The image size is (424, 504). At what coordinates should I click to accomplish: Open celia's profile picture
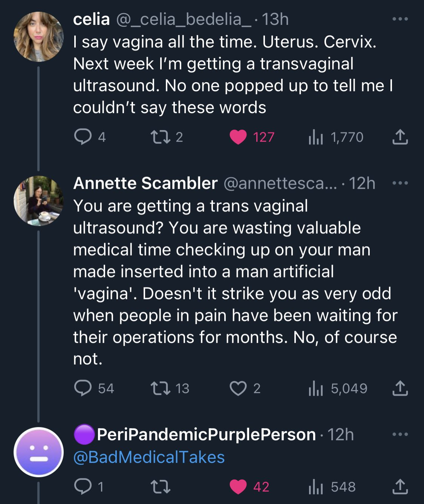(38, 37)
